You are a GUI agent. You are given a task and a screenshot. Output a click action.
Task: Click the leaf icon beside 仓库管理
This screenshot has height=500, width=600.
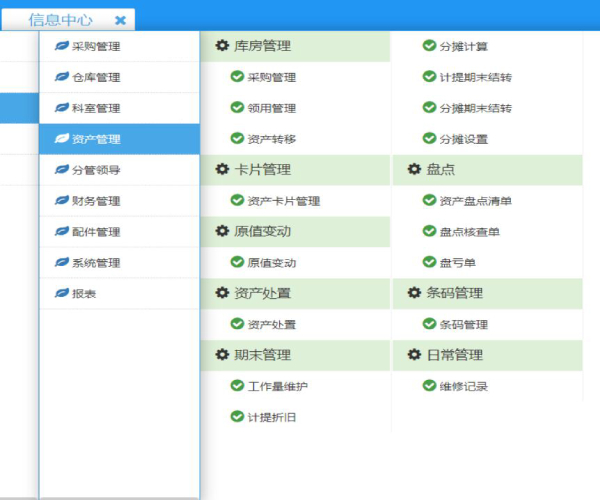pyautogui.click(x=62, y=77)
